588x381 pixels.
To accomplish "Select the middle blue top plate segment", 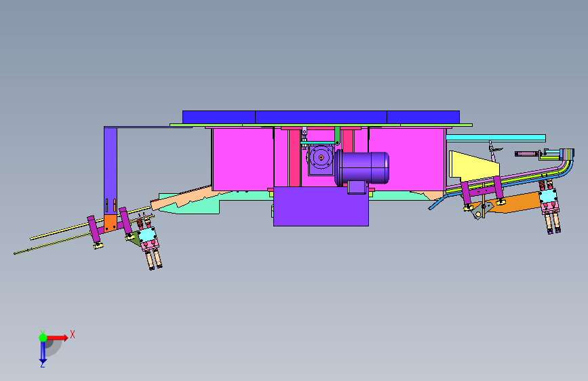I will coord(321,117).
